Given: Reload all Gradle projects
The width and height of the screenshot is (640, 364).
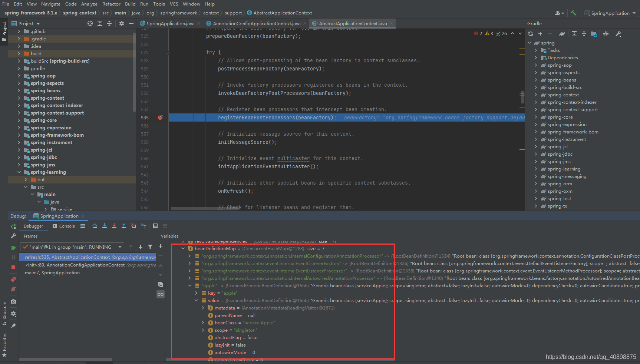Looking at the screenshot, I should coord(531,34).
